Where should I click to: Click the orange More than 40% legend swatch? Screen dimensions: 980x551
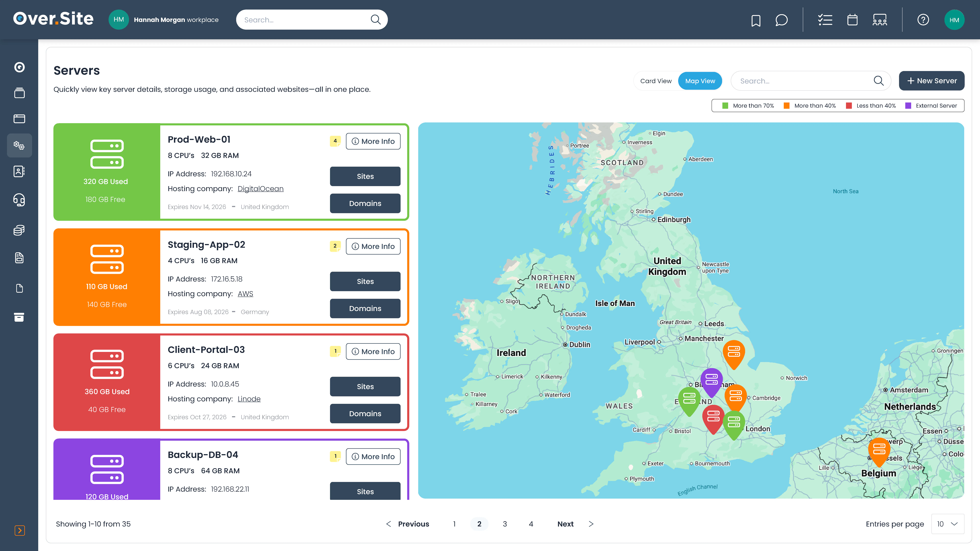(x=787, y=106)
